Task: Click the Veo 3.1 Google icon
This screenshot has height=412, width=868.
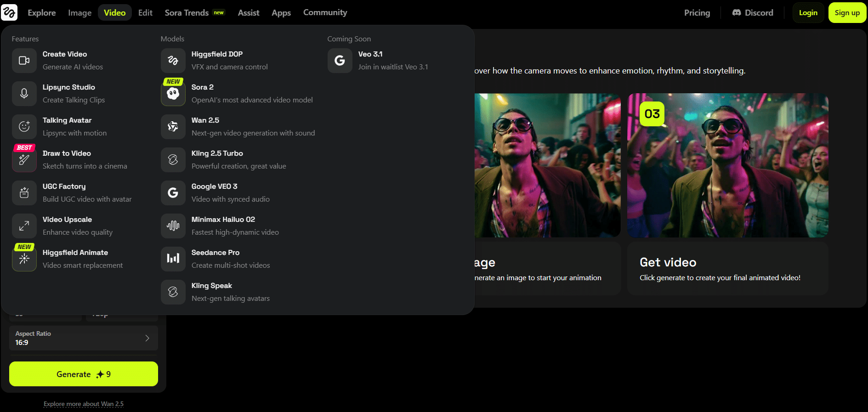Action: pyautogui.click(x=340, y=61)
